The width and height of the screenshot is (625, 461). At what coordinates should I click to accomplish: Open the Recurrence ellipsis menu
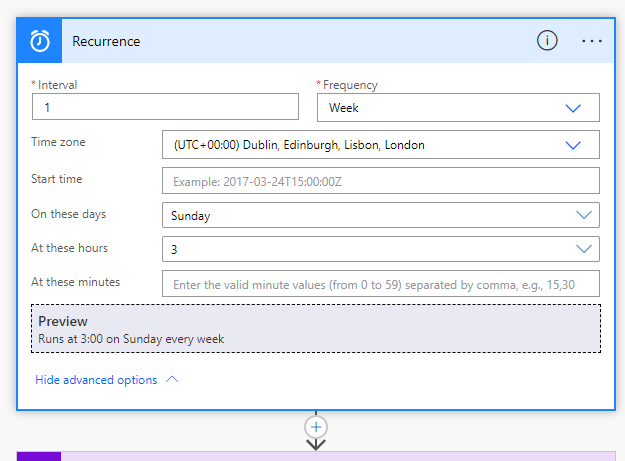click(592, 41)
